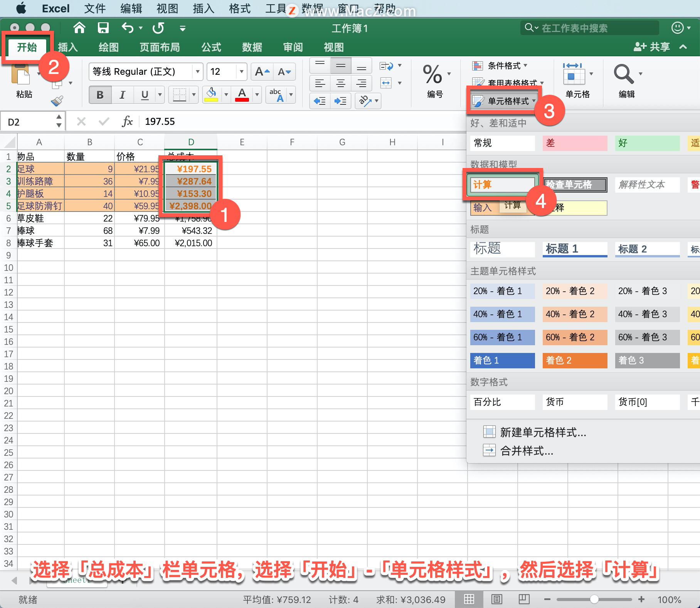This screenshot has width=700, height=608.
Task: Click the Home icon in title bar
Action: (79, 28)
